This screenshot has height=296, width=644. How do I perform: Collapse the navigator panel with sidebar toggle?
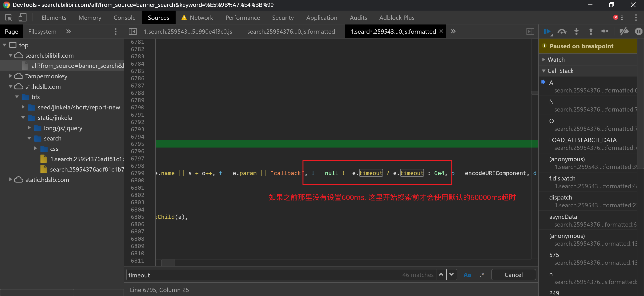(133, 31)
